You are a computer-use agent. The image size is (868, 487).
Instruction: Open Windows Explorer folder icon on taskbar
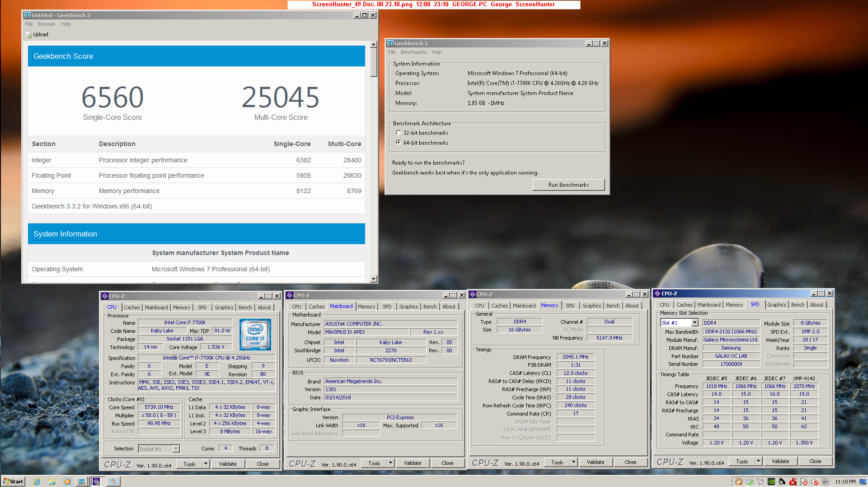pos(52,482)
